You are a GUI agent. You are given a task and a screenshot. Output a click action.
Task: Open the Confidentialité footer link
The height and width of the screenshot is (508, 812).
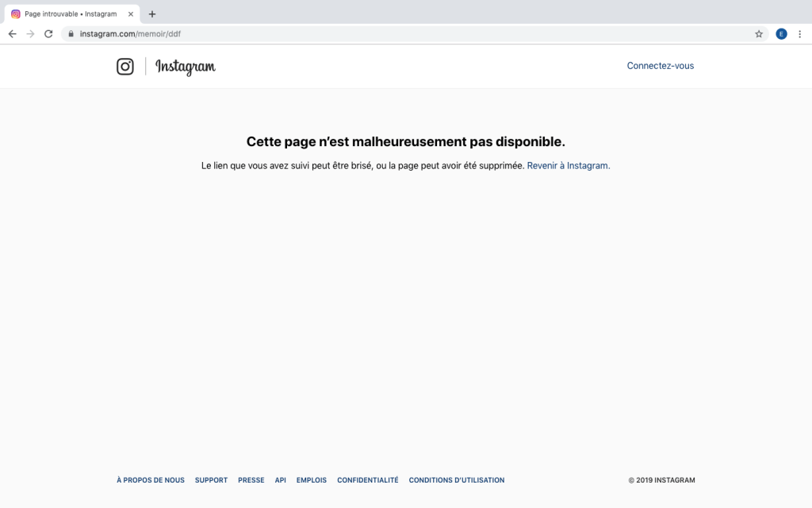pyautogui.click(x=367, y=480)
